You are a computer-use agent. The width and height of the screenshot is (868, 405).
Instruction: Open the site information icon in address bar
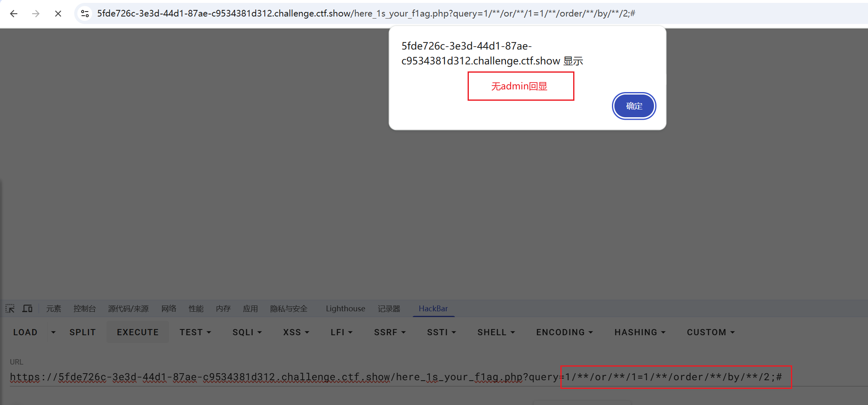[x=85, y=13]
